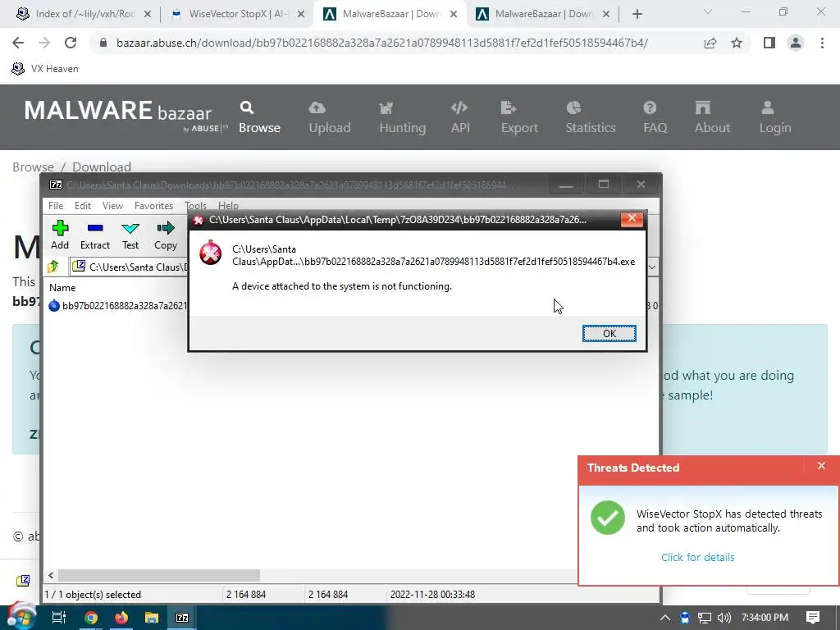Click the green checkmark in WiseVector alert
Viewport: 840px width, 630px height.
pyautogui.click(x=608, y=518)
